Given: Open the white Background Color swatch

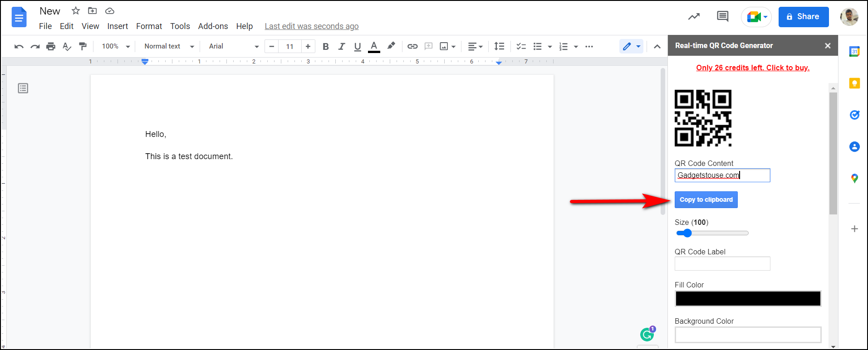Looking at the screenshot, I should pyautogui.click(x=748, y=335).
